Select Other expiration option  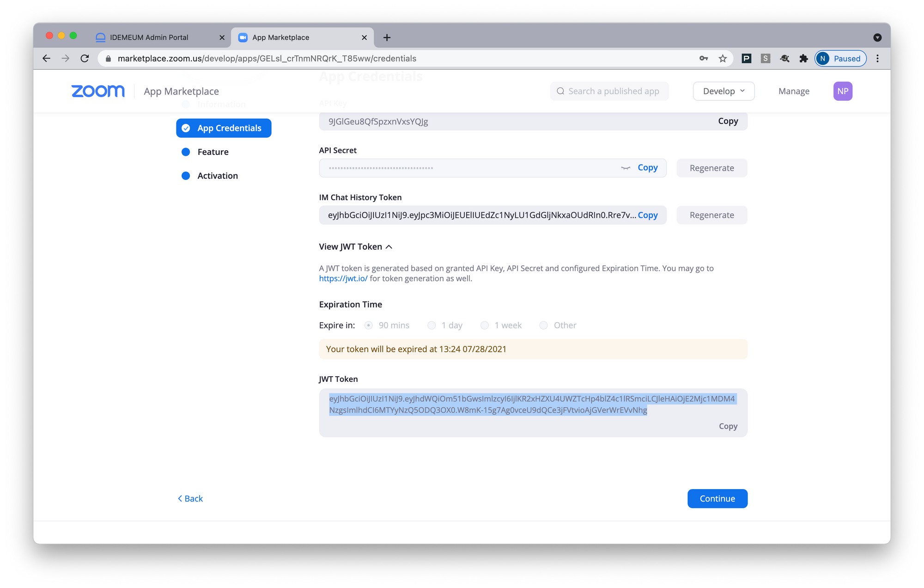(544, 325)
